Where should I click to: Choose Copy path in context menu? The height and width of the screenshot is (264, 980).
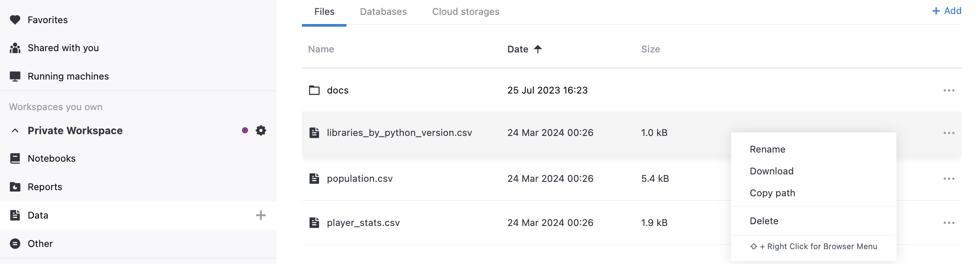(x=772, y=193)
